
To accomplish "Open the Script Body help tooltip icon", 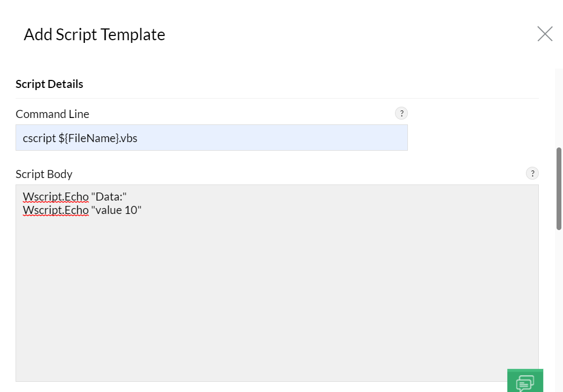I will click(x=532, y=173).
